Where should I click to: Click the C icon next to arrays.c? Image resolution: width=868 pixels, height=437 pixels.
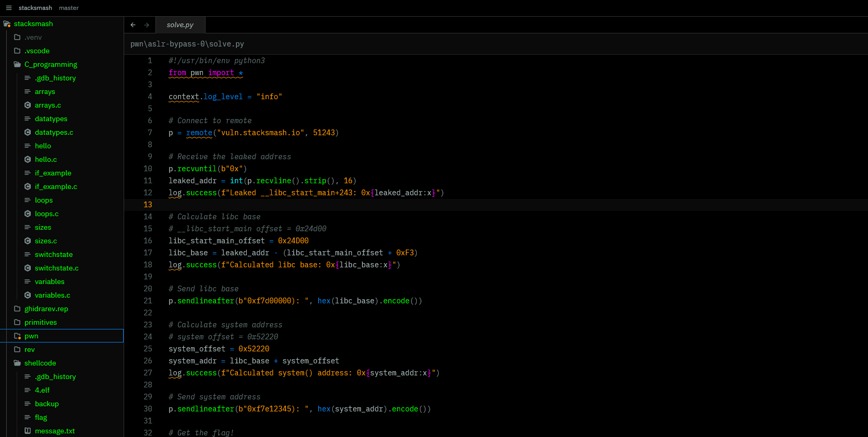pos(28,105)
